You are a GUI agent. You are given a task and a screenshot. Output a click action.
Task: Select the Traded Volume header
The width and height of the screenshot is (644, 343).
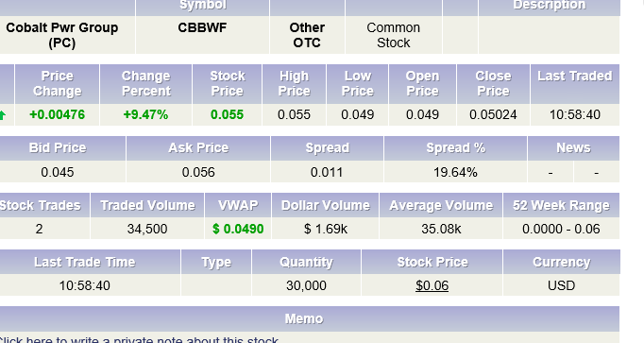(147, 205)
